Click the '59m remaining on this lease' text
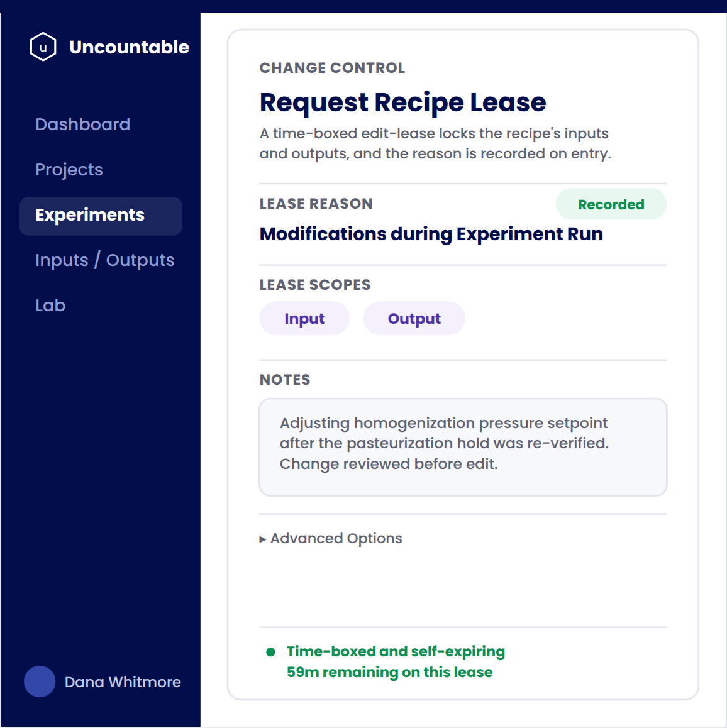This screenshot has height=728, width=727. [389, 672]
